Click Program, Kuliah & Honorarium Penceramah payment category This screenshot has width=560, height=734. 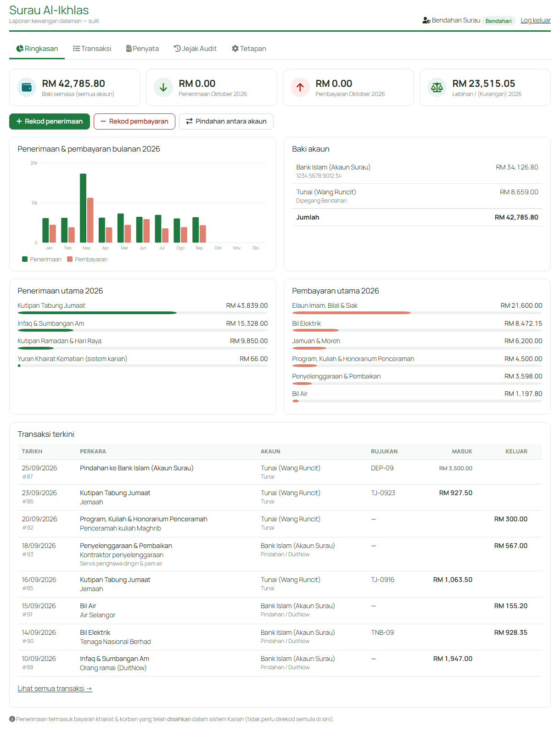point(417,361)
